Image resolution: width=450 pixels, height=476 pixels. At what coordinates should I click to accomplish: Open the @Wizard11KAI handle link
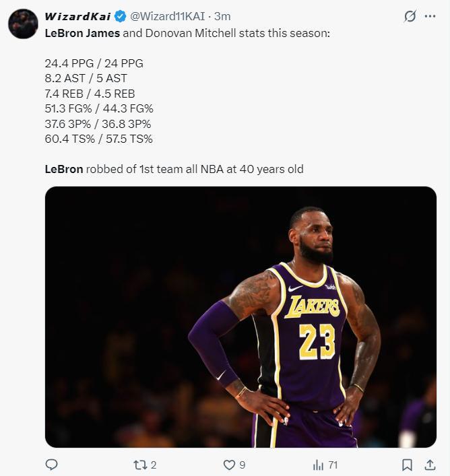click(x=168, y=16)
